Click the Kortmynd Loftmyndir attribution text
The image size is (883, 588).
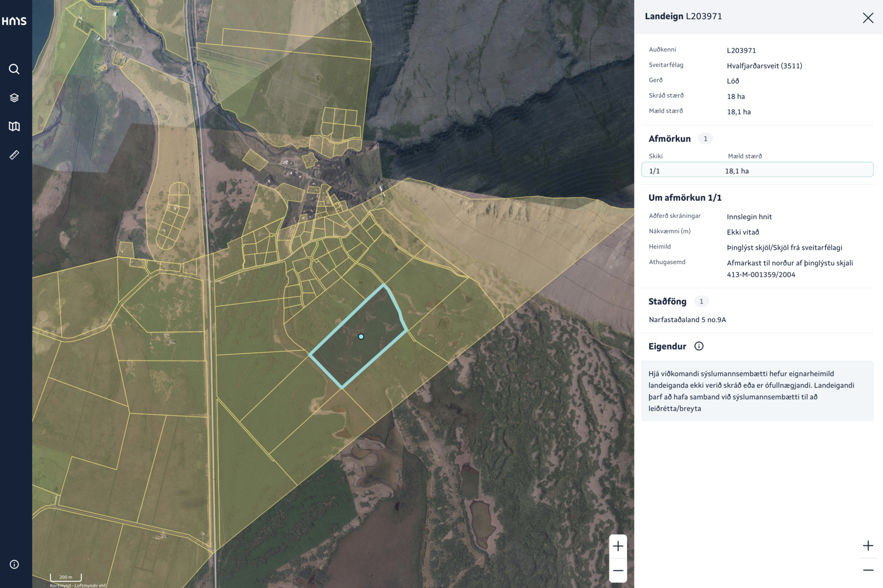[78, 585]
